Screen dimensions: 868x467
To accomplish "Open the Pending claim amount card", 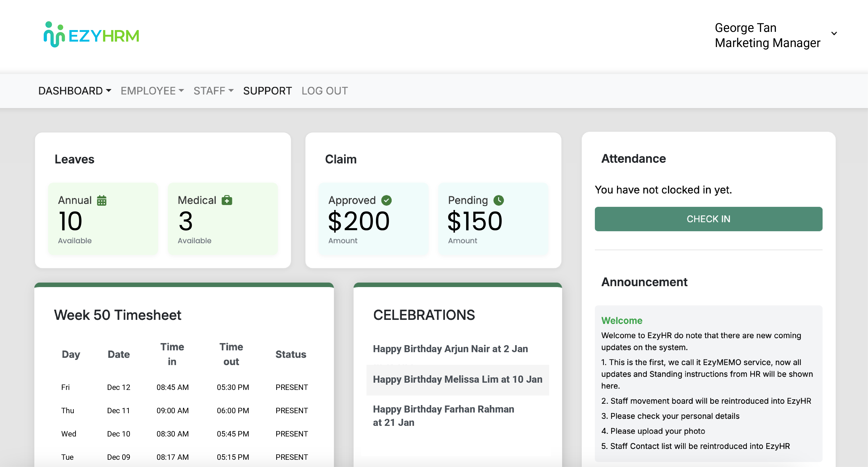I will 493,219.
